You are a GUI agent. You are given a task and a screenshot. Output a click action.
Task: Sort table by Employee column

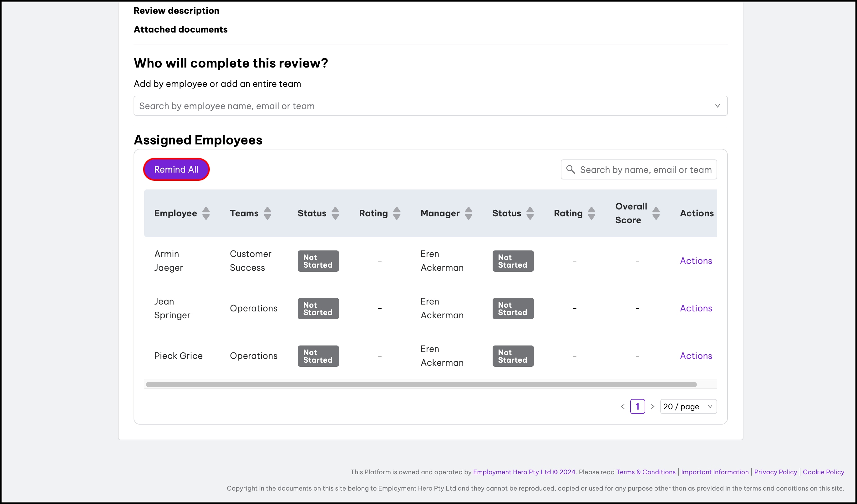[x=206, y=213]
